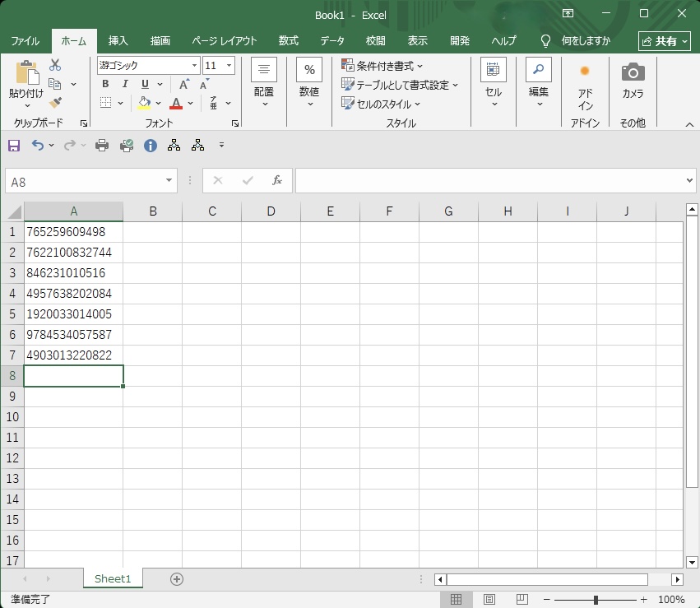Click cell A3 containing 846231010516
The image size is (700, 608).
click(72, 273)
